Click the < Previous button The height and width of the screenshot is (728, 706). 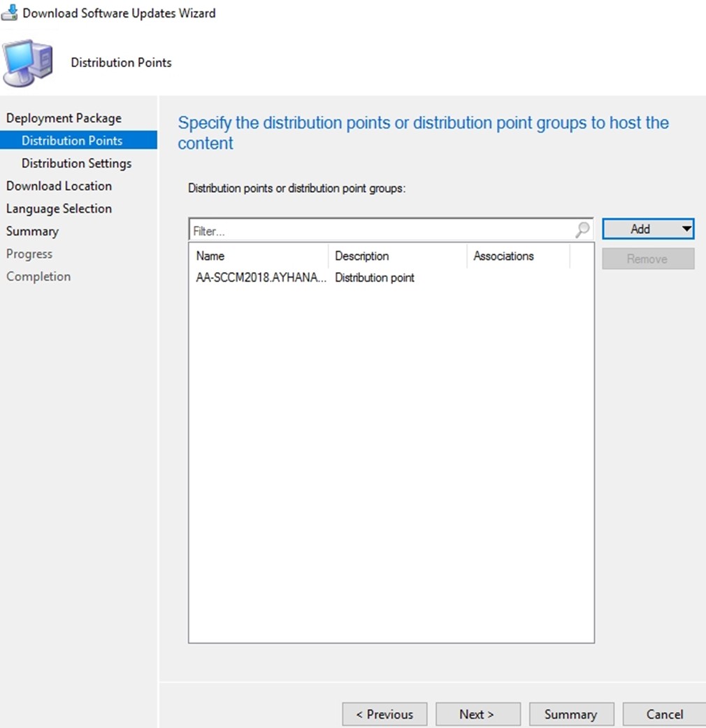[x=384, y=714]
